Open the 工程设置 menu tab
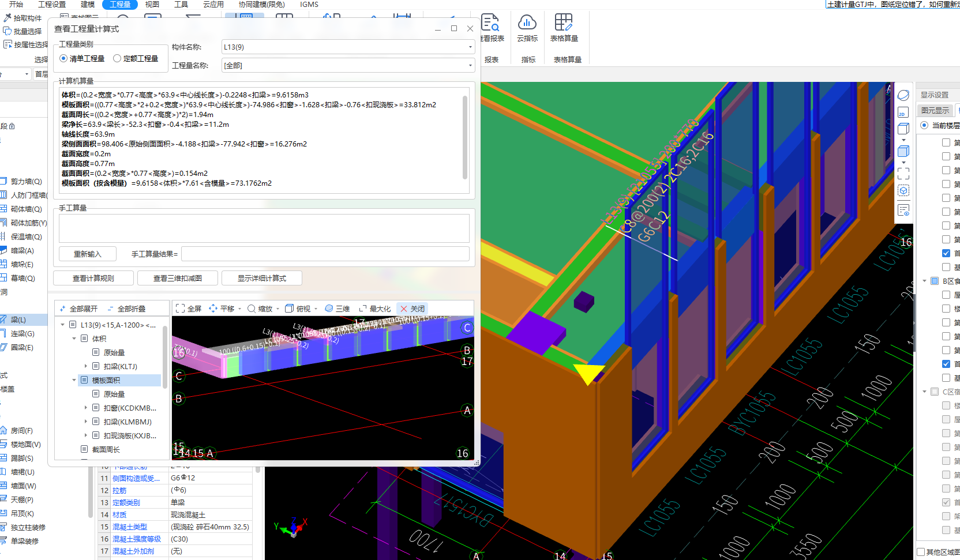The image size is (960, 560). coord(52,4)
